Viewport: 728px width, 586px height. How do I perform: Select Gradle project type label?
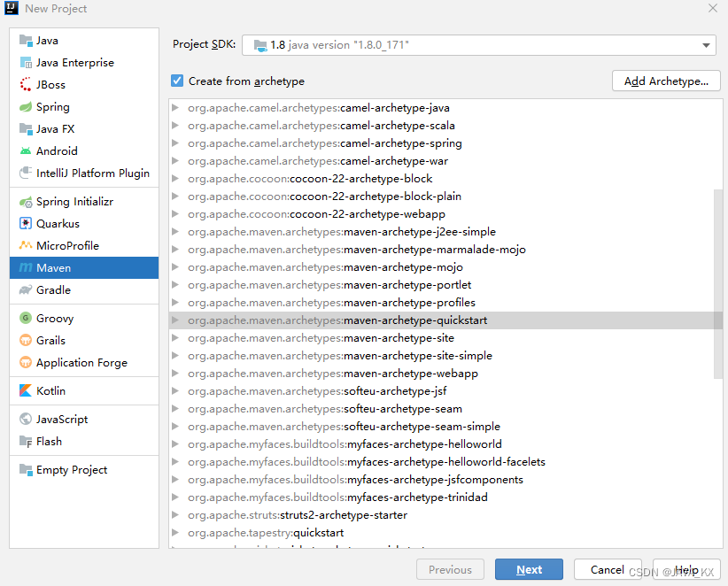click(53, 290)
